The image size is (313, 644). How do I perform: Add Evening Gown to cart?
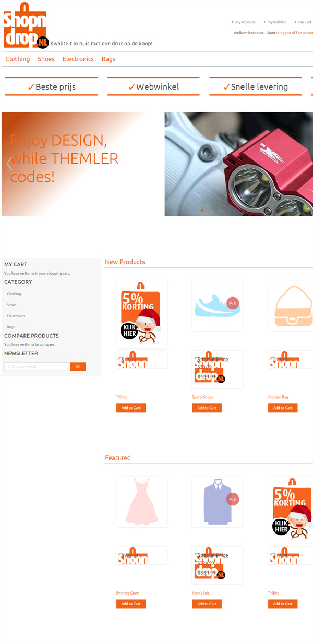coord(131,604)
